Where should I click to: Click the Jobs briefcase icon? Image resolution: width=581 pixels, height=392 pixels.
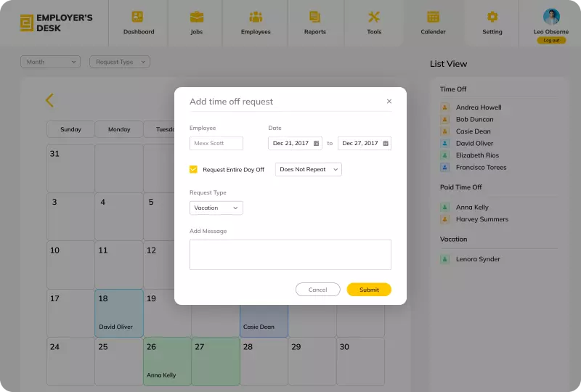(196, 17)
